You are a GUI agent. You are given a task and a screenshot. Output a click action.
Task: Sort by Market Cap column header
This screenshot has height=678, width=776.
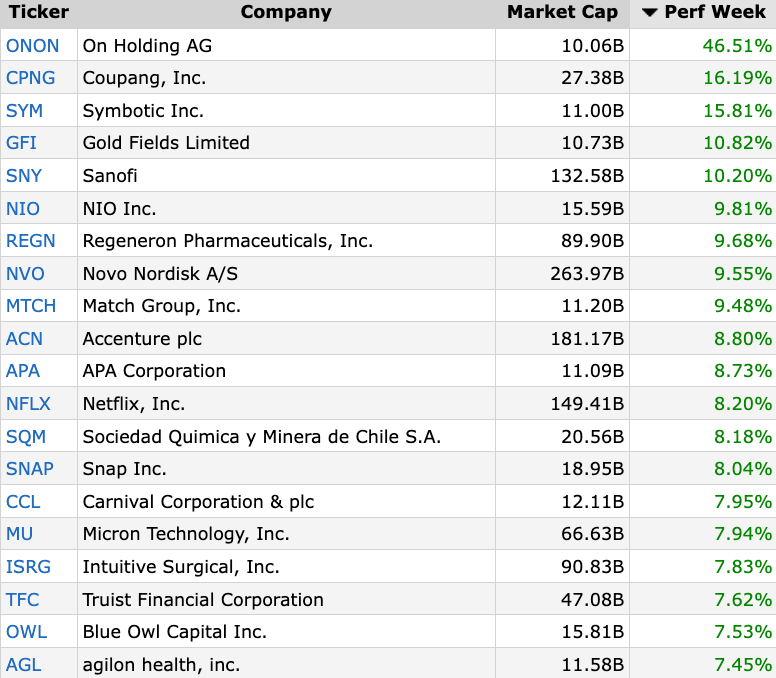tap(562, 13)
